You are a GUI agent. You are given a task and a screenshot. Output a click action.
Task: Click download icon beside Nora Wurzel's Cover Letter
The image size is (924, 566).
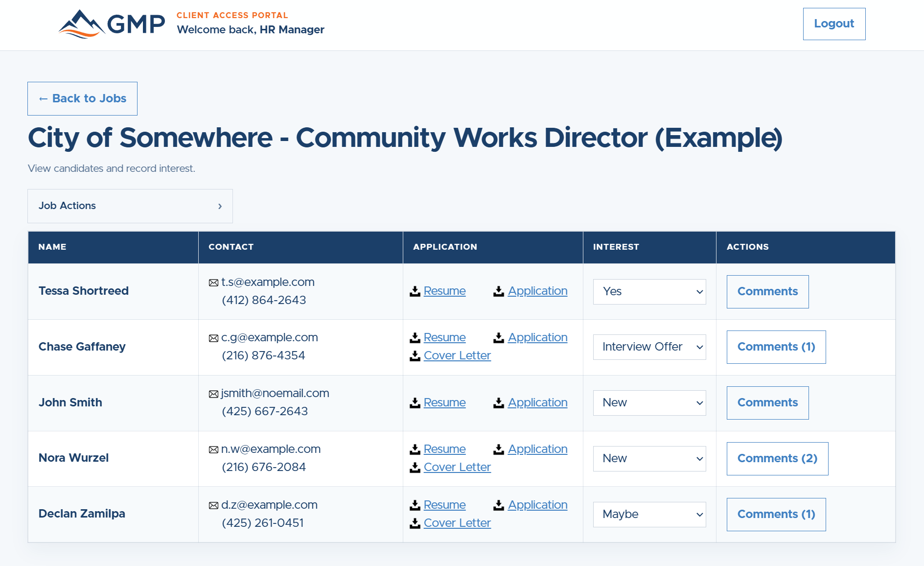pyautogui.click(x=415, y=468)
